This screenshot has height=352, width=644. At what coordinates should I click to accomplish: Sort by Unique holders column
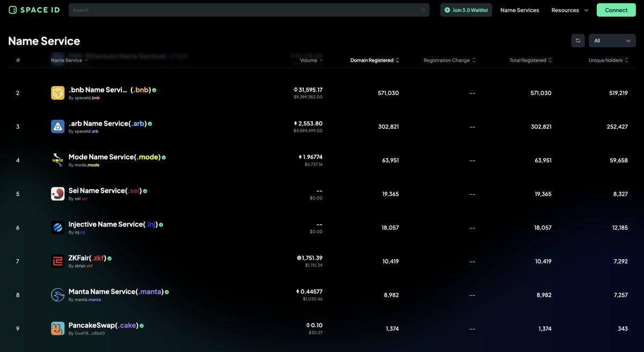pyautogui.click(x=608, y=60)
